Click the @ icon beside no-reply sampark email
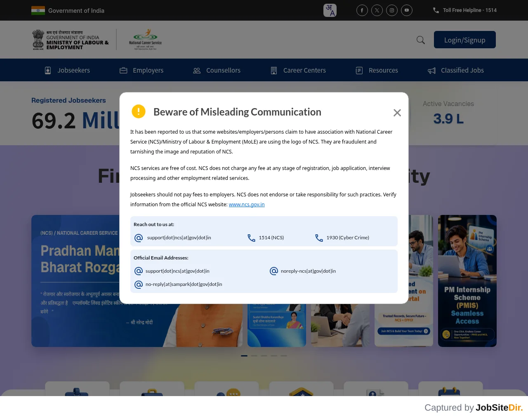The width and height of the screenshot is (528, 420). pos(139,285)
